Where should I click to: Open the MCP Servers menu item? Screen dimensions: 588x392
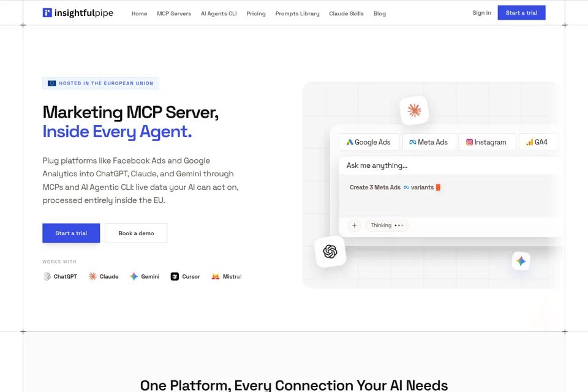[x=174, y=13]
